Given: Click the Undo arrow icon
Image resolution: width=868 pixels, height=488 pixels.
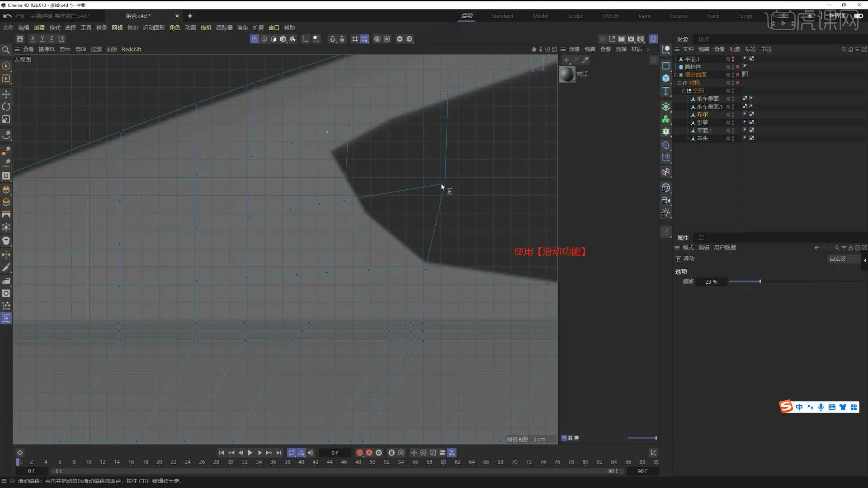Looking at the screenshot, I should (7, 16).
